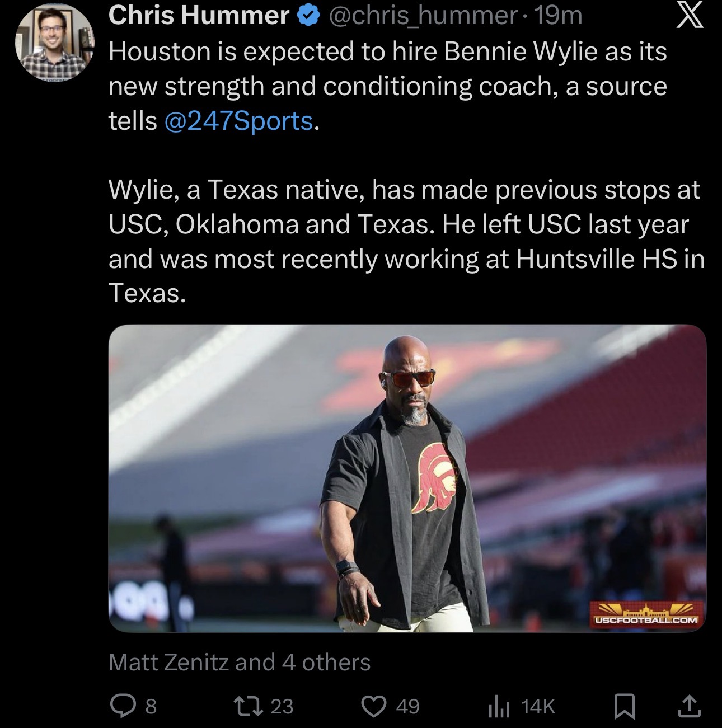Like the tweet with the heart icon
Viewport: 722px width, 728px height.
(374, 706)
